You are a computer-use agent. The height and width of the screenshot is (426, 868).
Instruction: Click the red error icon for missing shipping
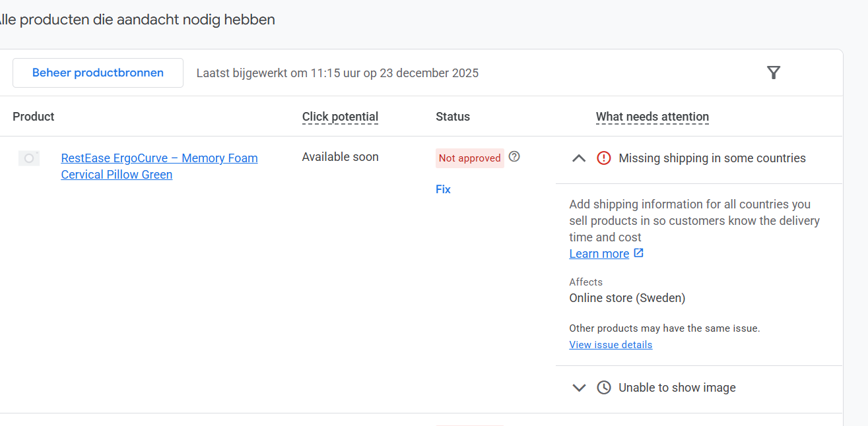point(604,158)
